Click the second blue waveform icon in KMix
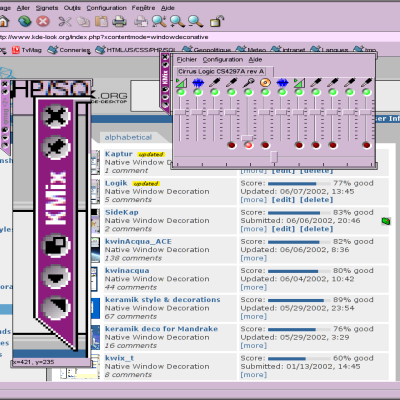The image size is (400, 400). point(282,82)
